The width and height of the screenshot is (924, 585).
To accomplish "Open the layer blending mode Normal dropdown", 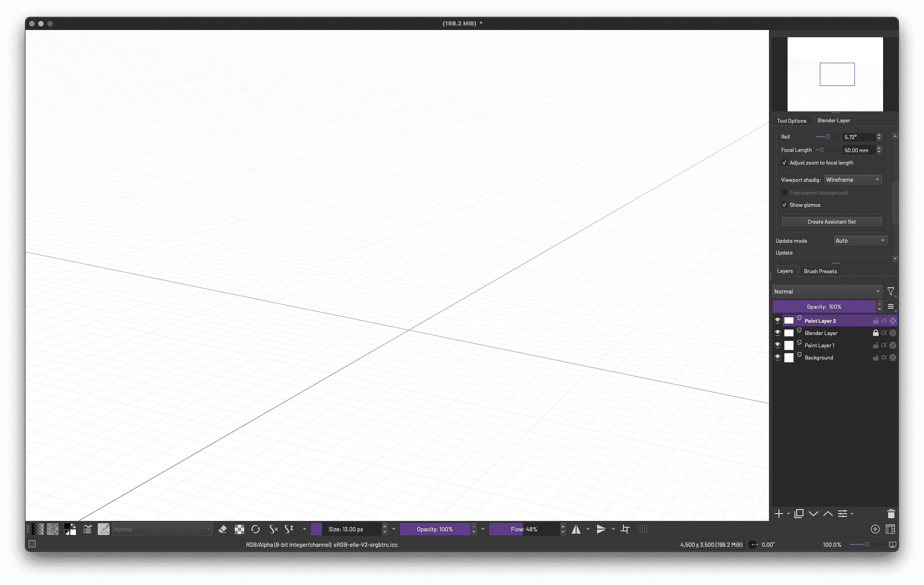I will 827,292.
